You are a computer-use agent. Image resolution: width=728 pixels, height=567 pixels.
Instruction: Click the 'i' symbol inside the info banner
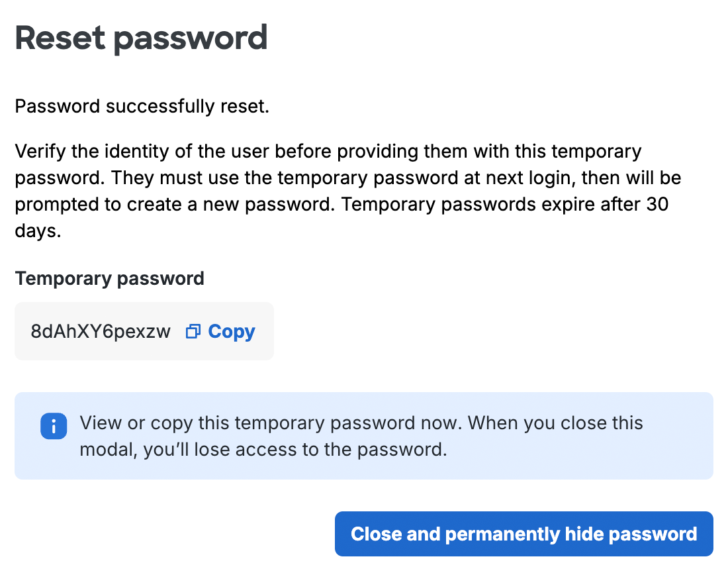(x=54, y=427)
